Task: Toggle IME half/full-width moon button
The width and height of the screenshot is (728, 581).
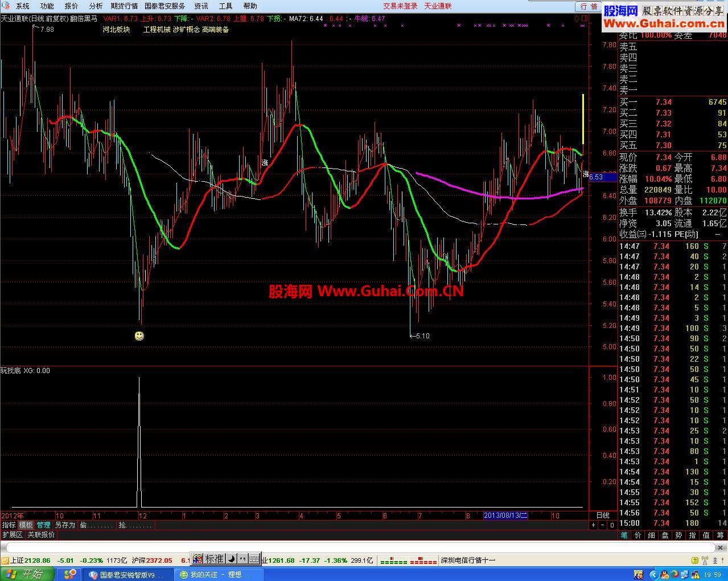Action: (x=232, y=559)
